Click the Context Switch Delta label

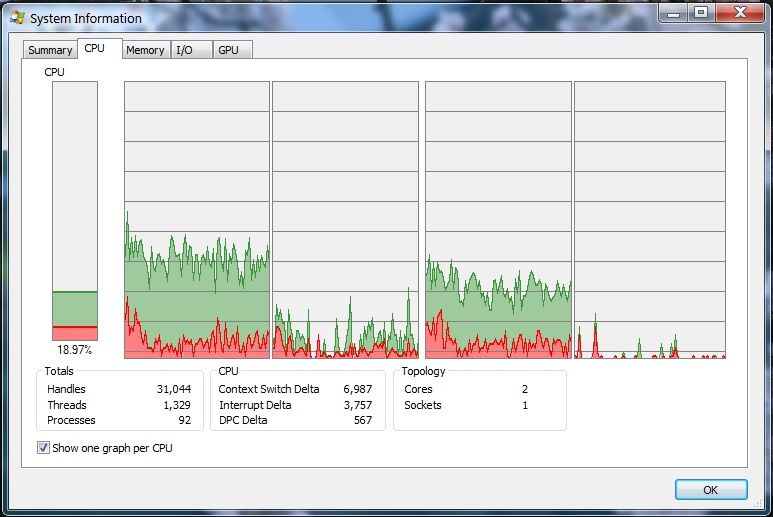click(x=269, y=389)
